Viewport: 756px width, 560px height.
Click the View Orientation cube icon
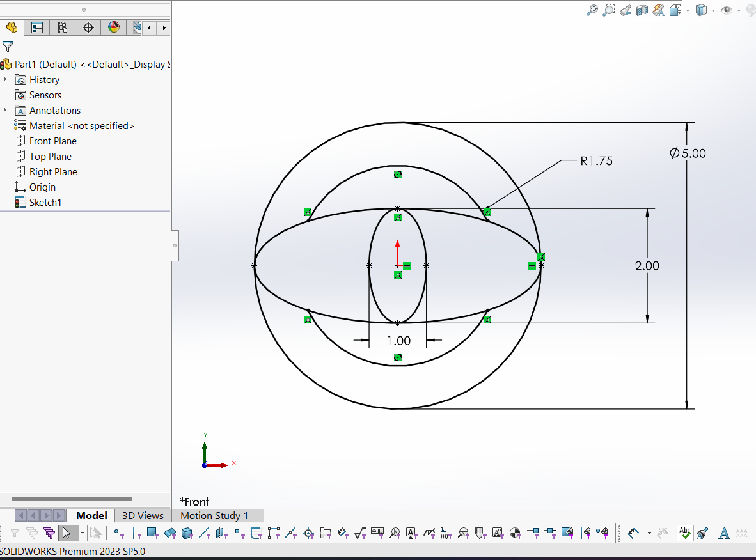(675, 10)
